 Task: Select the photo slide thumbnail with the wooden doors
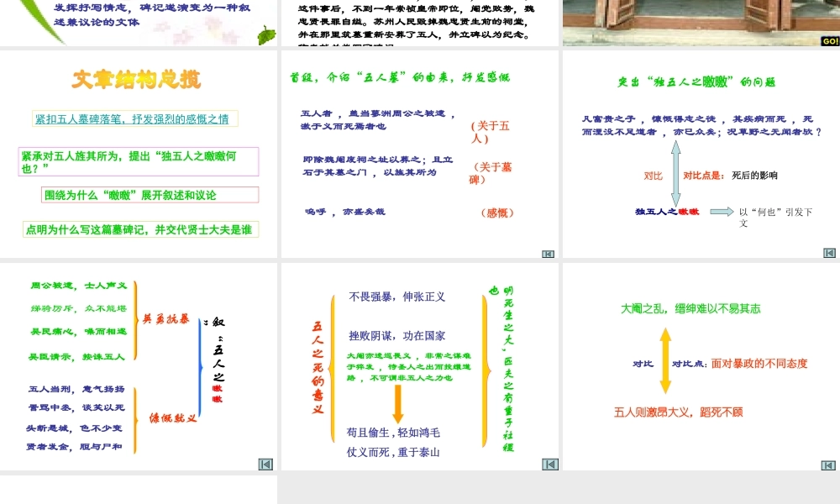pos(701,23)
